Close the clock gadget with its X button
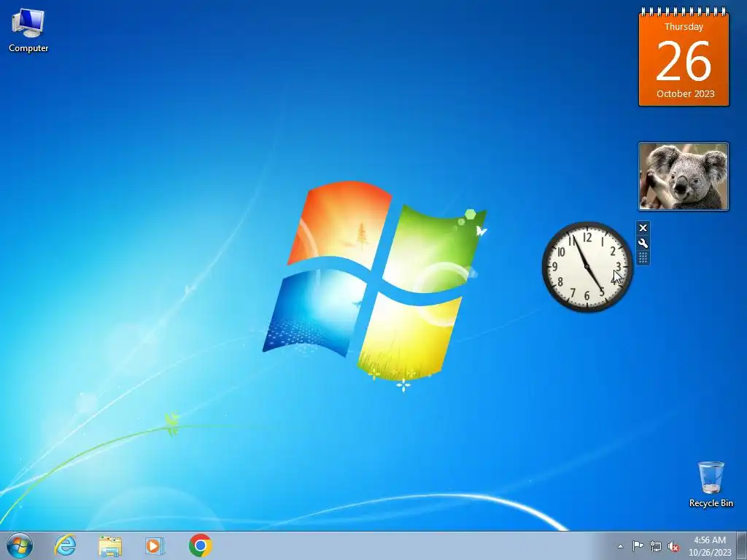The image size is (747, 560). (643, 228)
